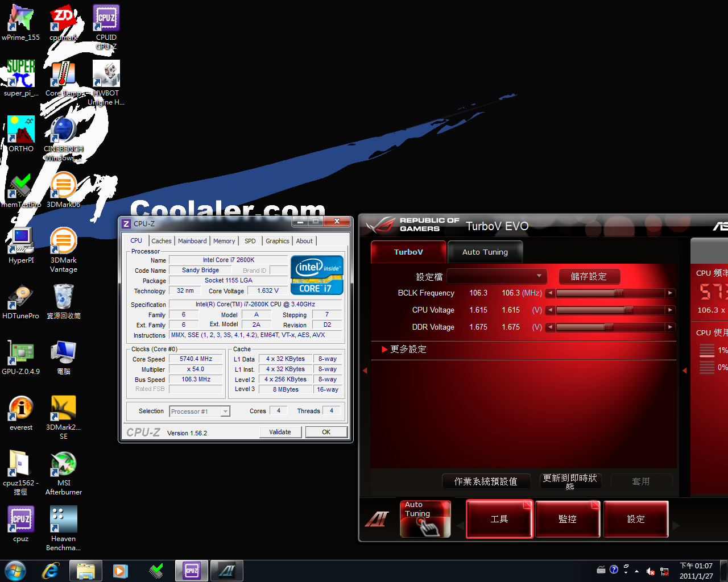The image size is (728, 582).
Task: Select the super_pi desktop icon
Action: [x=21, y=78]
